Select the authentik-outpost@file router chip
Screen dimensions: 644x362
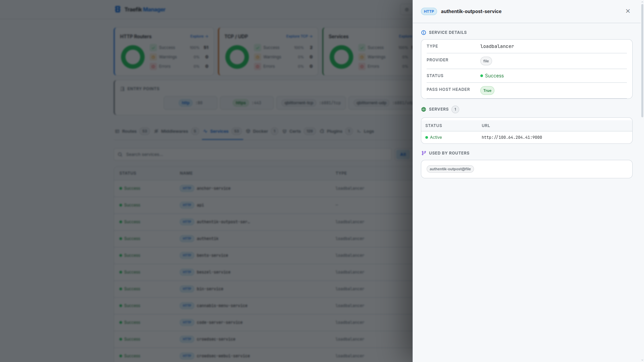pos(450,169)
